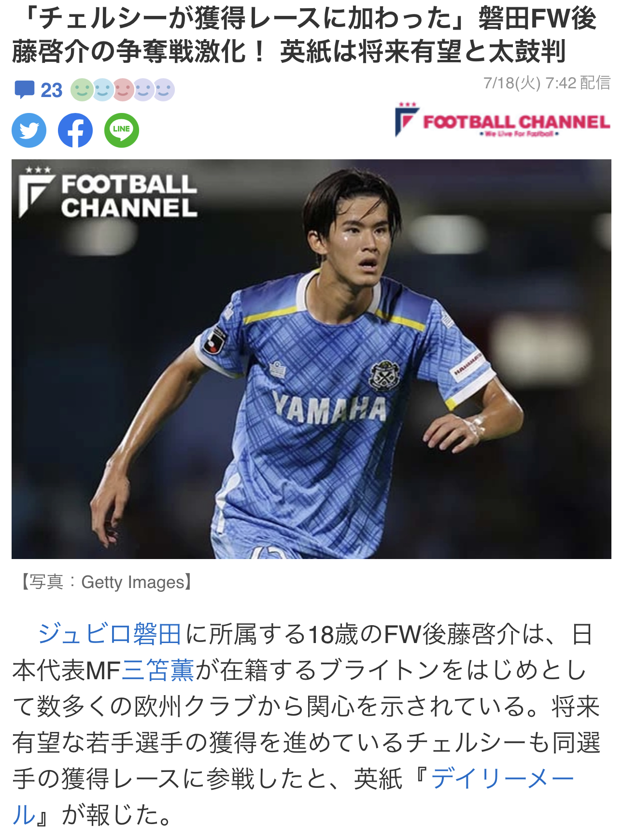Open the Football Channel publisher logo
Image resolution: width=623 pixels, height=840 pixels.
tap(502, 120)
